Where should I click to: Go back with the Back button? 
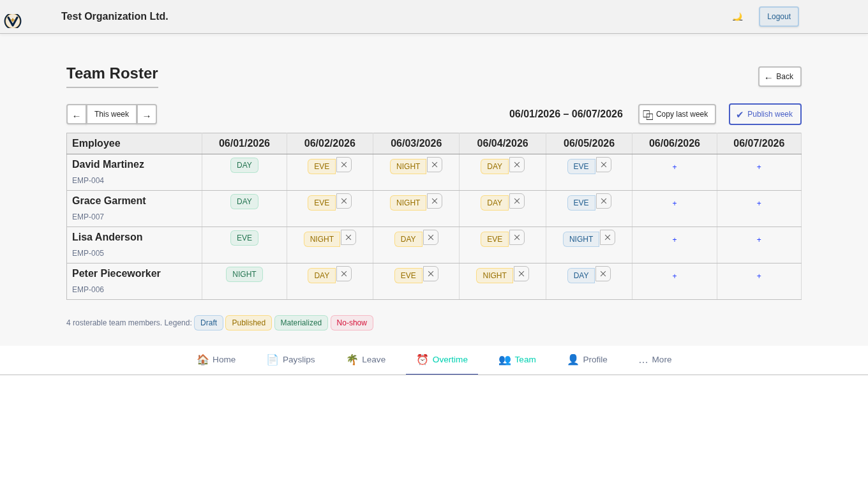click(x=780, y=77)
